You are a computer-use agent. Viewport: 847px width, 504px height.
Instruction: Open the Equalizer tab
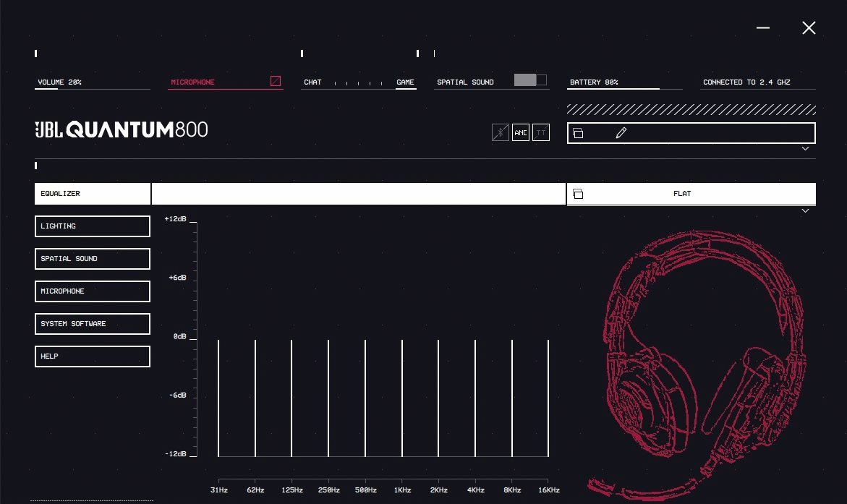tap(93, 194)
